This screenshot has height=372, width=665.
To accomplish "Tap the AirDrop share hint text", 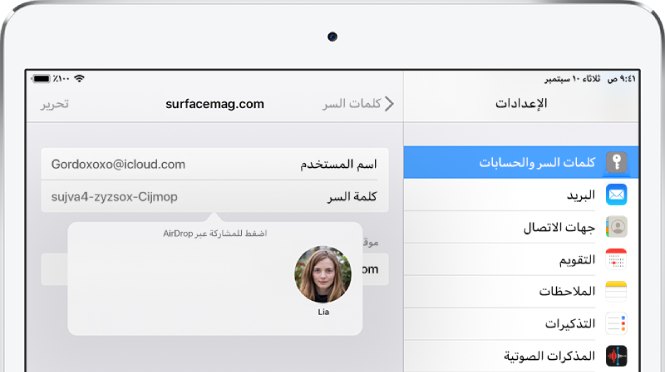I will [x=215, y=233].
